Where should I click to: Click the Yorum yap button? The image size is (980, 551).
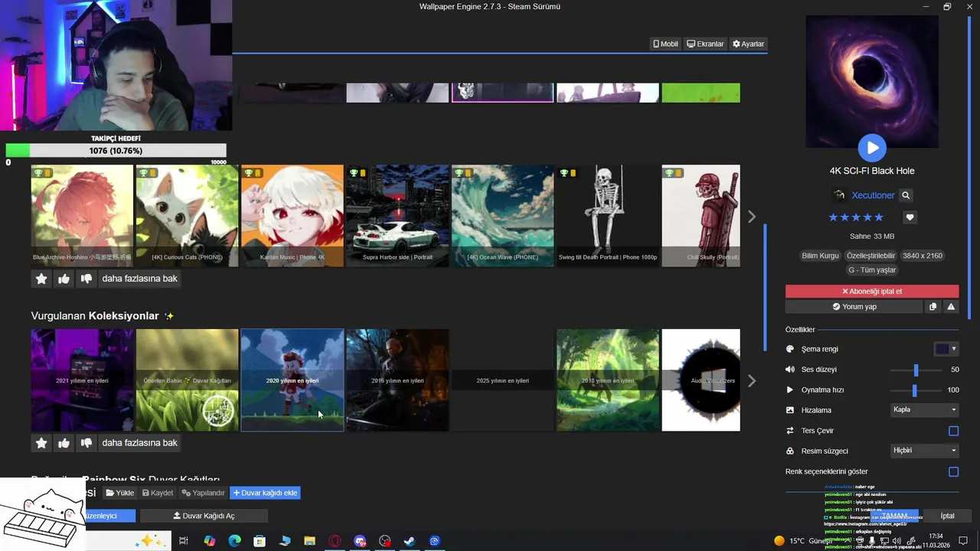(854, 306)
